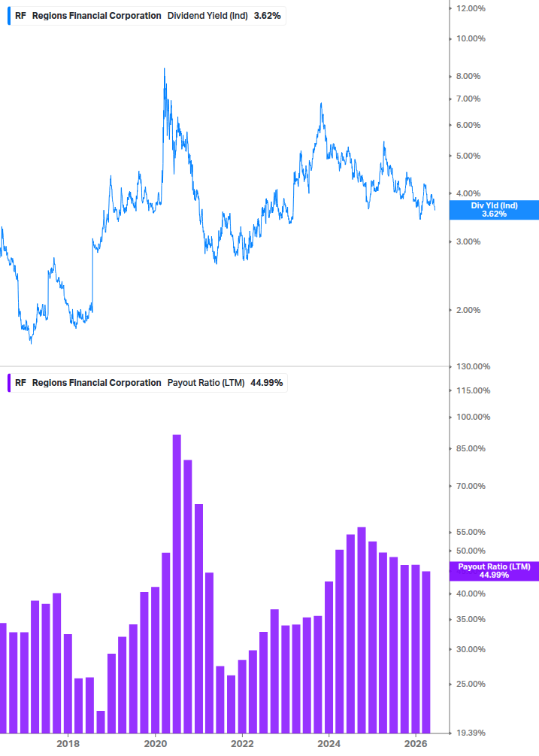Click the 50.00% tick on the payout axis
539x756 pixels.
(x=471, y=551)
